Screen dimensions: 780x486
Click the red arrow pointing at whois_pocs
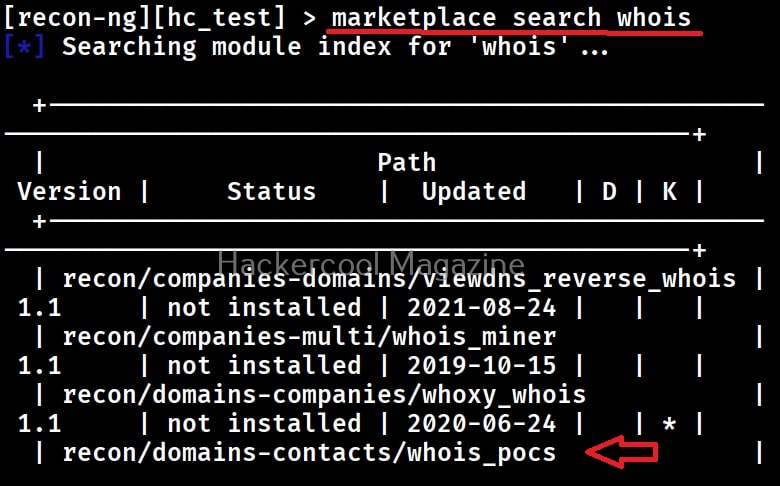621,453
